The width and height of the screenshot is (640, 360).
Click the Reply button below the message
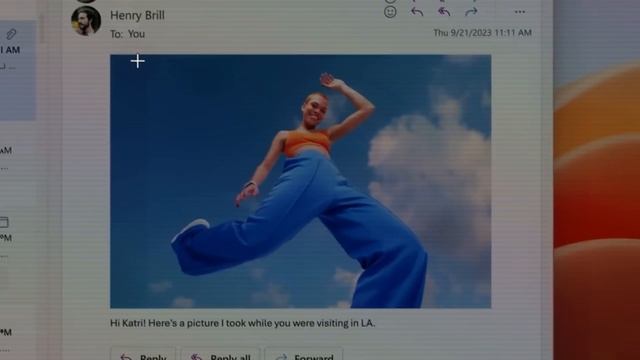pyautogui.click(x=143, y=354)
